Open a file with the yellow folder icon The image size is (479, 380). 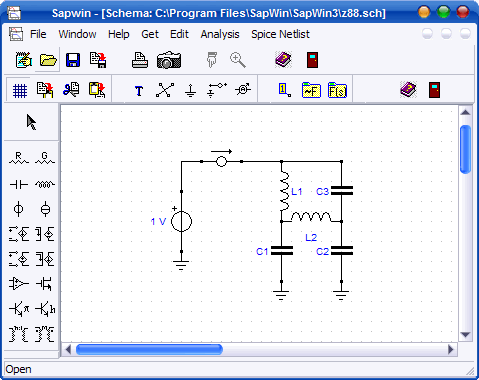(48, 60)
